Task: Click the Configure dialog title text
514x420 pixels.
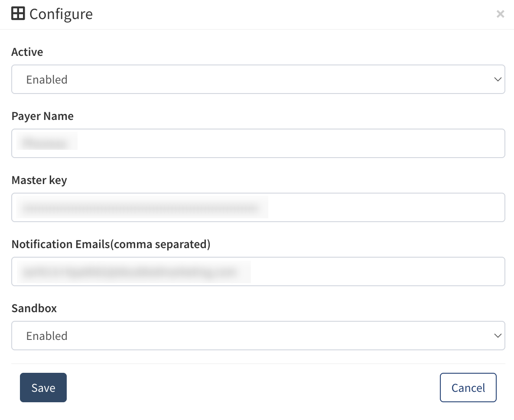Action: (x=61, y=14)
